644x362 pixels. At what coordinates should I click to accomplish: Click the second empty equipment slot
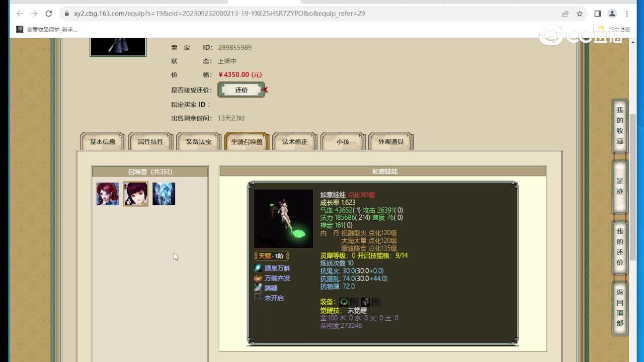(355, 302)
